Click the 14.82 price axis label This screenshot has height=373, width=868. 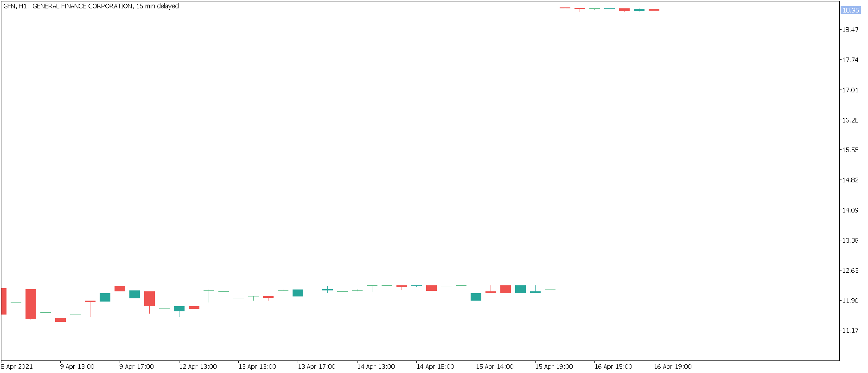pyautogui.click(x=850, y=180)
